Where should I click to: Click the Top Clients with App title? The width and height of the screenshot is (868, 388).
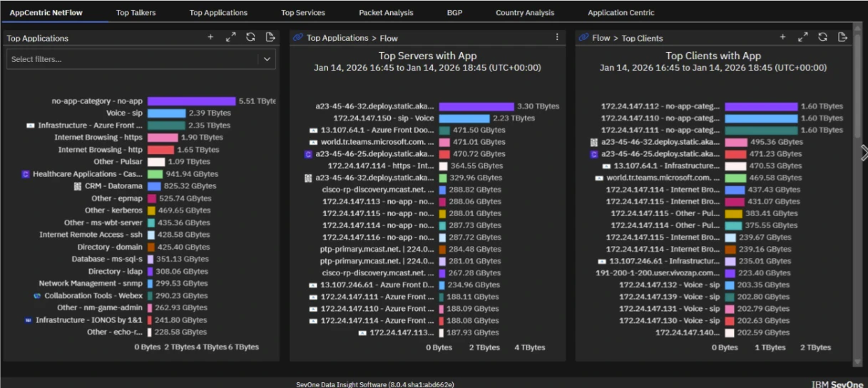713,56
